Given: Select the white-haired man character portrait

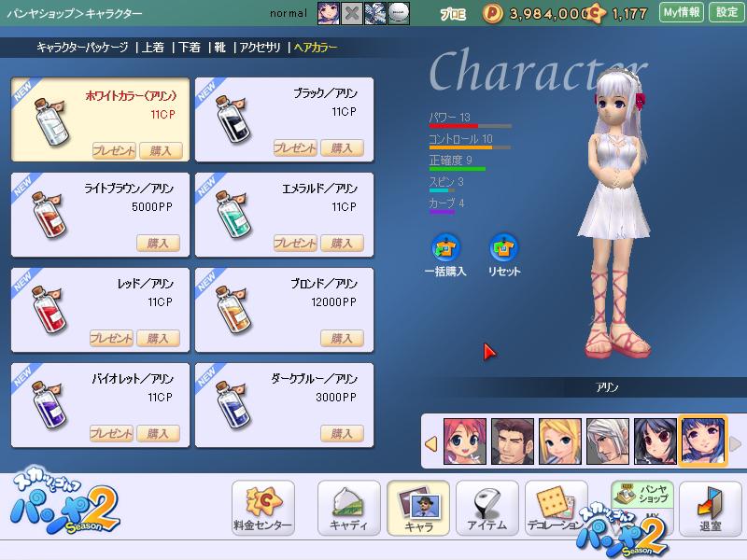Looking at the screenshot, I should [608, 441].
